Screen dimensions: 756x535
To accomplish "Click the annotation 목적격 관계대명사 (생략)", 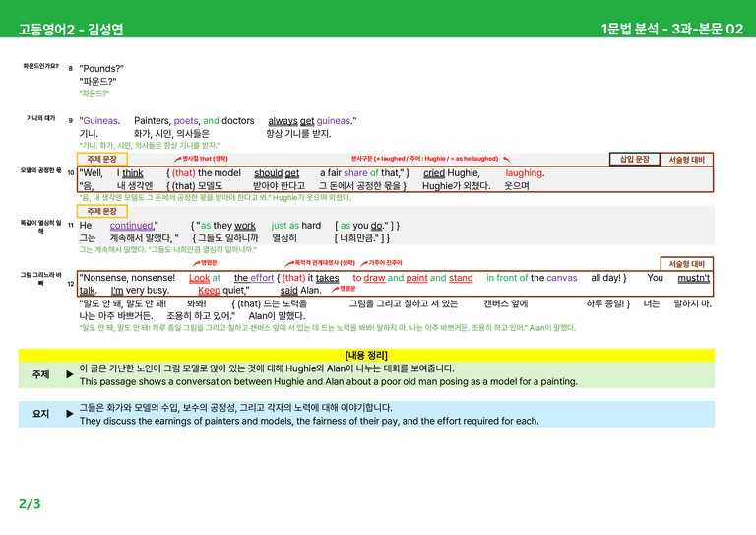I will pos(325,263).
